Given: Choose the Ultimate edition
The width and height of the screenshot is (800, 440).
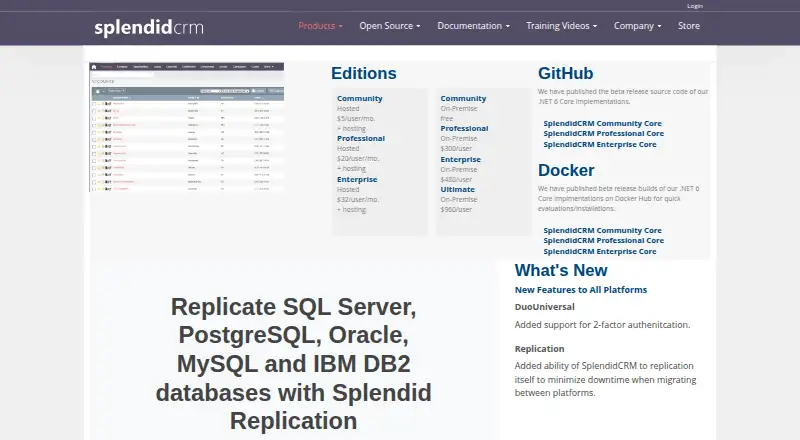Looking at the screenshot, I should 458,189.
